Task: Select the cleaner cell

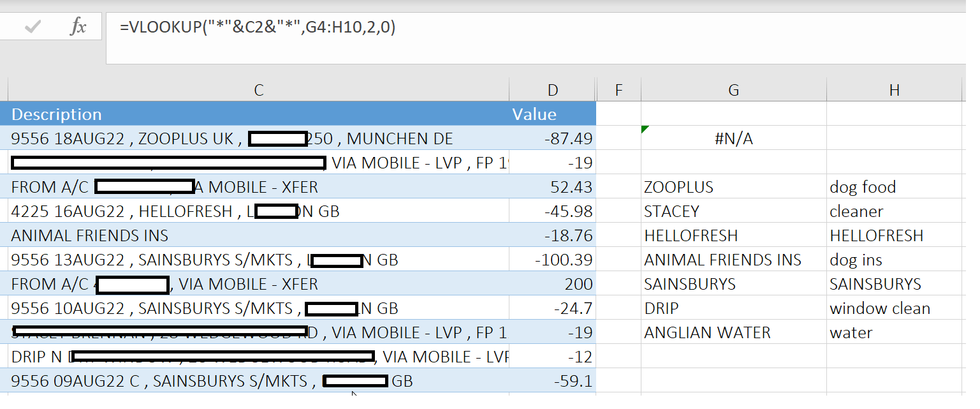Action: tap(894, 211)
